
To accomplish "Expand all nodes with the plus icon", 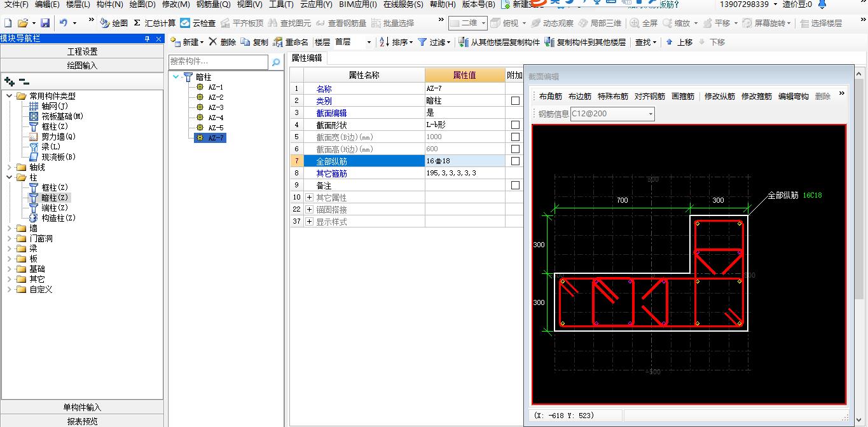I will pos(10,81).
